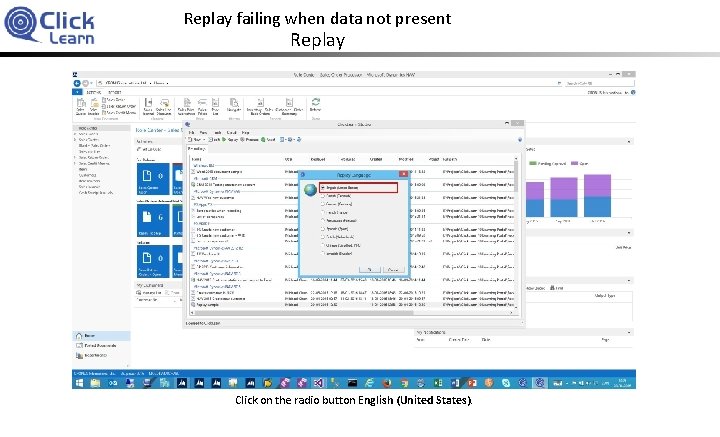Image resolution: width=720 pixels, height=437 pixels.
Task: Select the Replay sample recording row
Action: [351, 305]
